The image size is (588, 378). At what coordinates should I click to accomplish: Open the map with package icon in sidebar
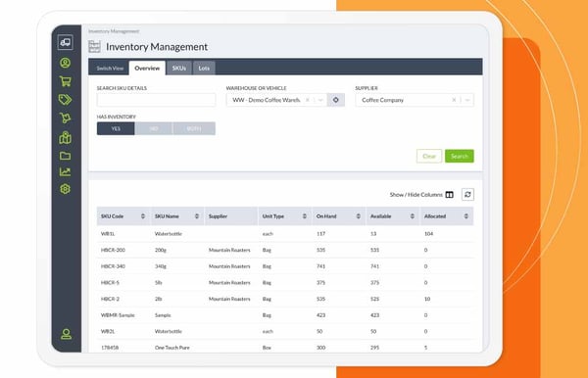[66, 137]
